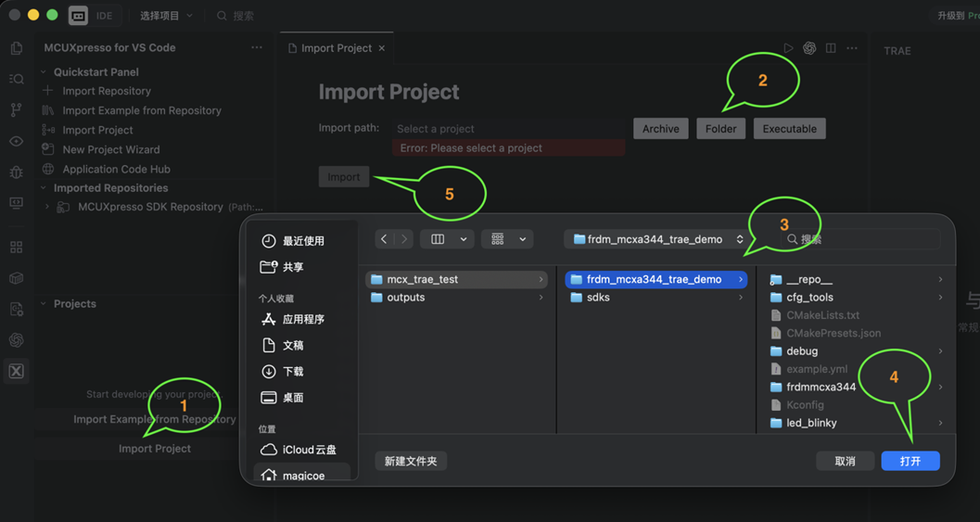Open Import Repository in Quickstart Panel
980x522 pixels.
click(x=107, y=91)
